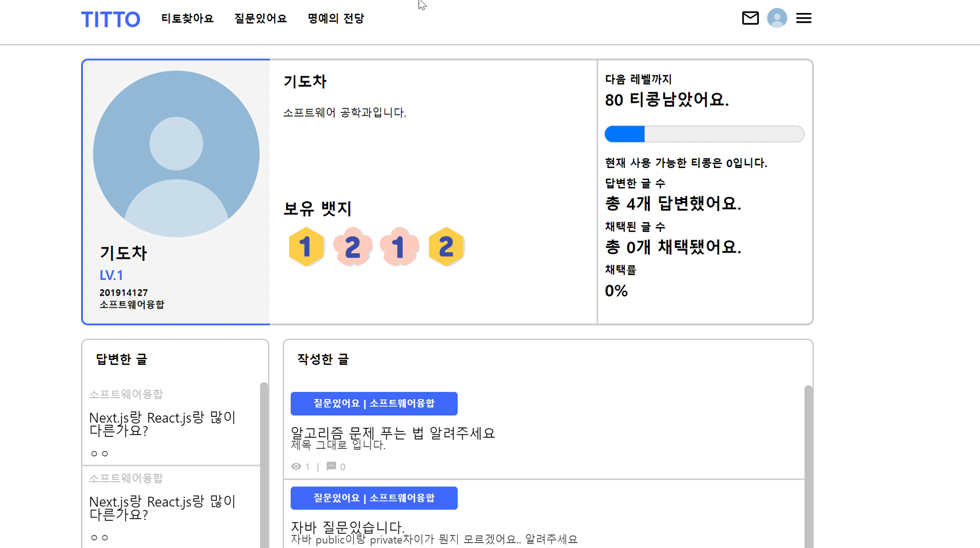Open the mail envelope icon
This screenshot has height=548, width=980.
click(x=750, y=18)
